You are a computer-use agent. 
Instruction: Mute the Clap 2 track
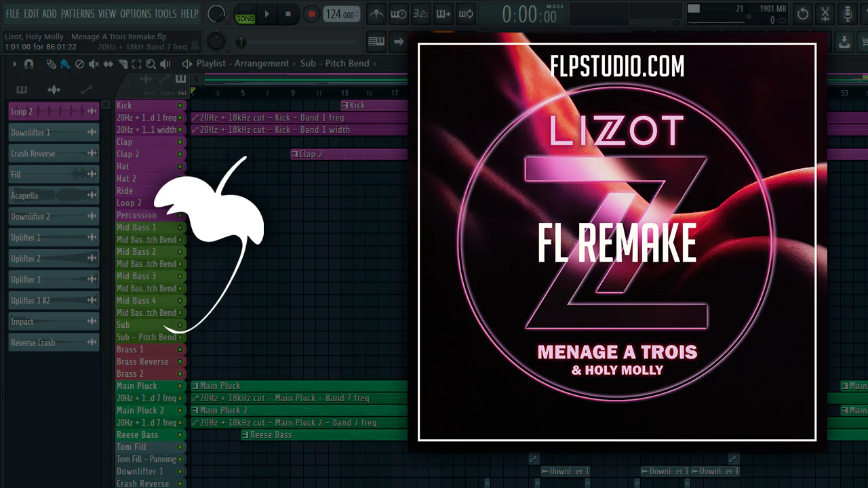coord(180,155)
